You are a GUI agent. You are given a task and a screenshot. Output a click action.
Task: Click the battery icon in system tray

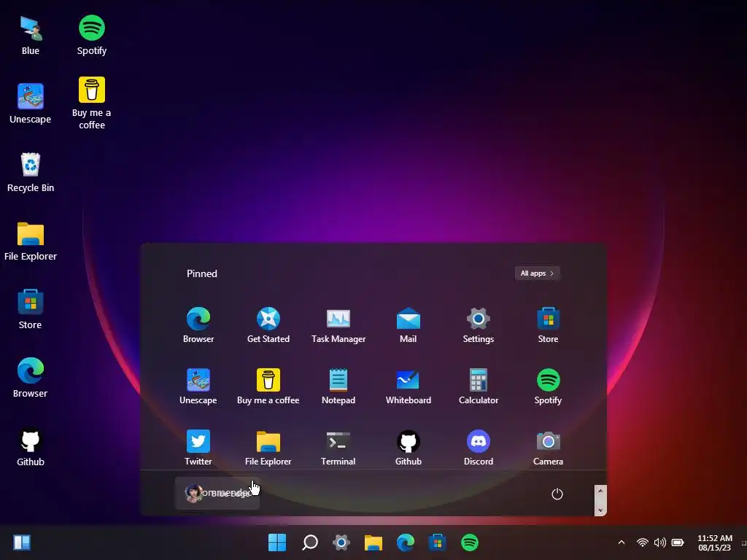678,542
